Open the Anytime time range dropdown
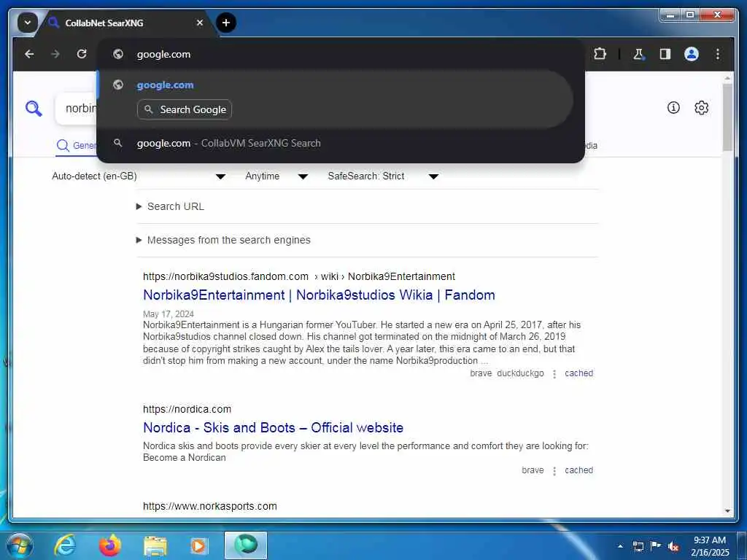Viewport: 747px width, 560px height. (276, 176)
